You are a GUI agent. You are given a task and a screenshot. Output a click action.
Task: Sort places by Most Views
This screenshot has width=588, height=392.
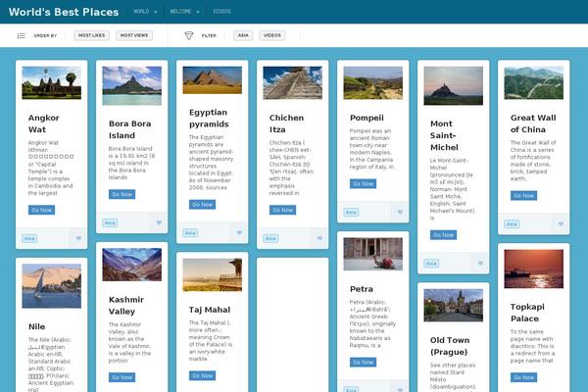click(134, 35)
